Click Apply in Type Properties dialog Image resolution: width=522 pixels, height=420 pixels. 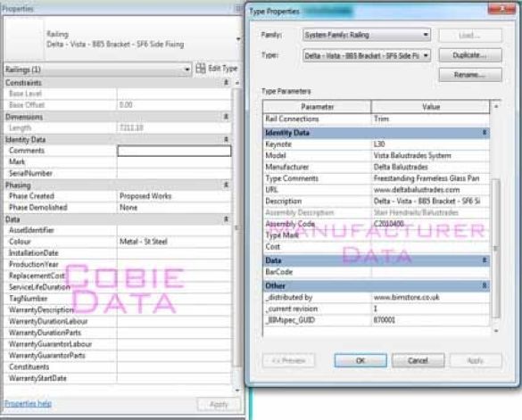[x=476, y=360]
